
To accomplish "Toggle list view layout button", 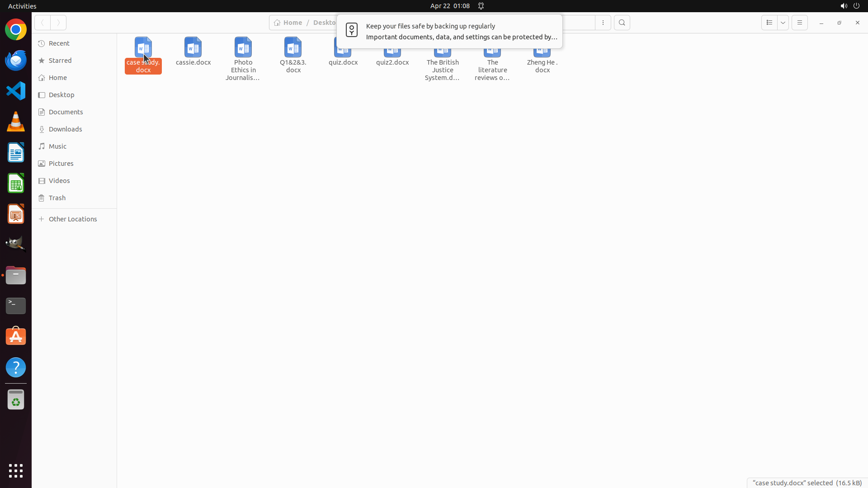I will pos(769,23).
